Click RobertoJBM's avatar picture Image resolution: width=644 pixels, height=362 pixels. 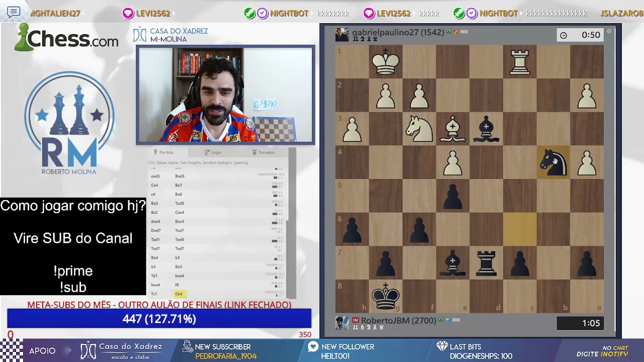coord(342,323)
